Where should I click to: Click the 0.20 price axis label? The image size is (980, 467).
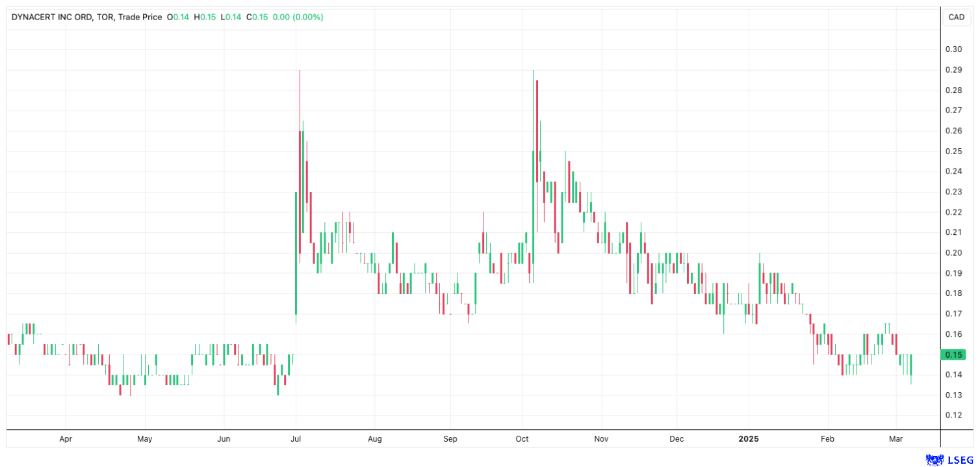coord(953,252)
